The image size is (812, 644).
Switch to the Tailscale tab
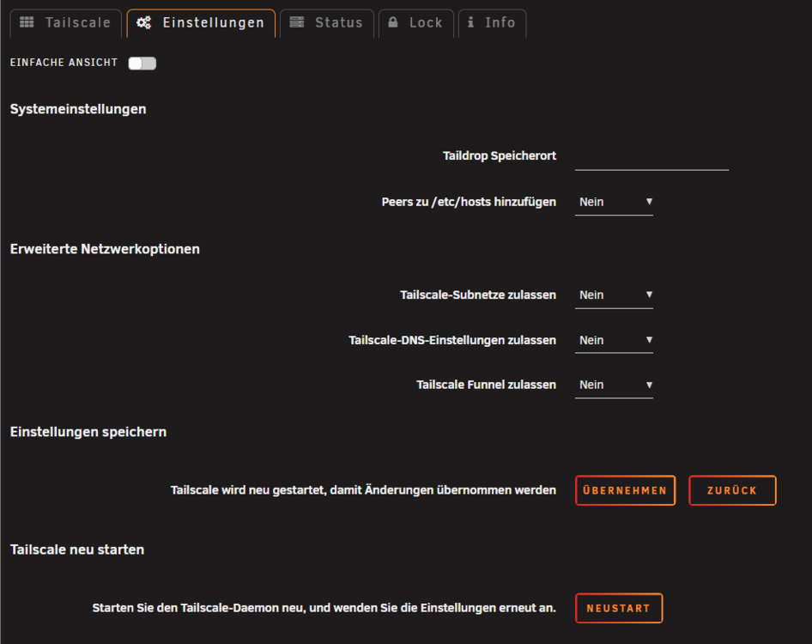pyautogui.click(x=66, y=23)
